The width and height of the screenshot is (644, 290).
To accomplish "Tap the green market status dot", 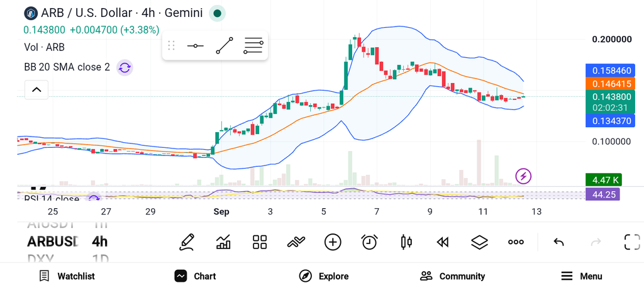I will (x=217, y=14).
